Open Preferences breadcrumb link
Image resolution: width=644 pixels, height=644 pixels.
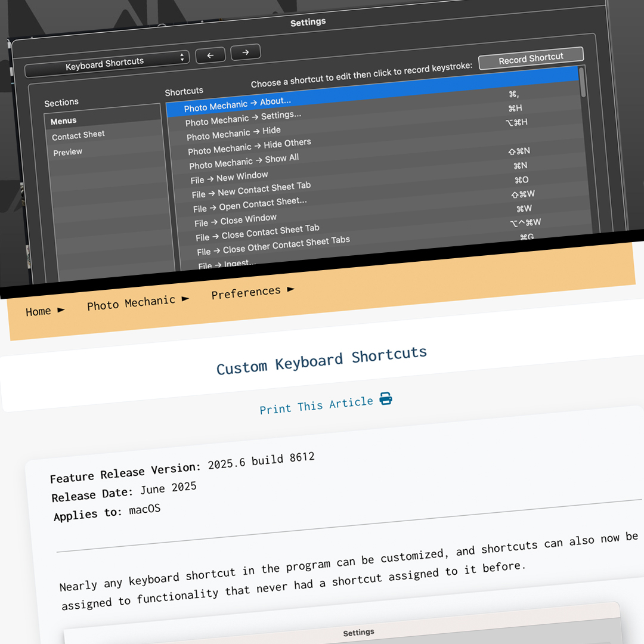tap(246, 293)
